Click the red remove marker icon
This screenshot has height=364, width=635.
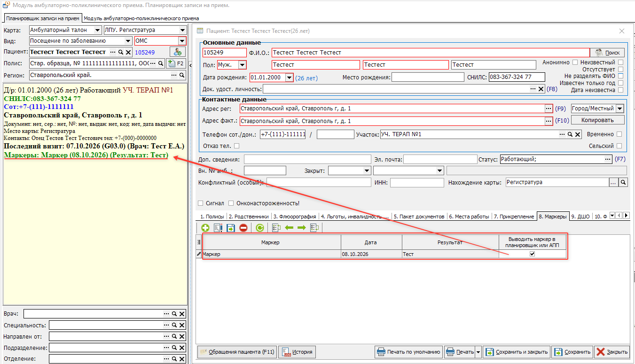point(243,228)
